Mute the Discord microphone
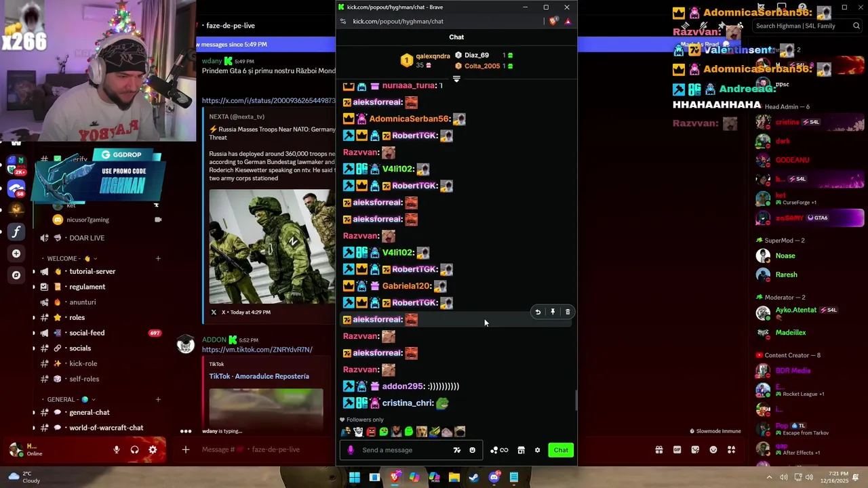 click(x=117, y=449)
